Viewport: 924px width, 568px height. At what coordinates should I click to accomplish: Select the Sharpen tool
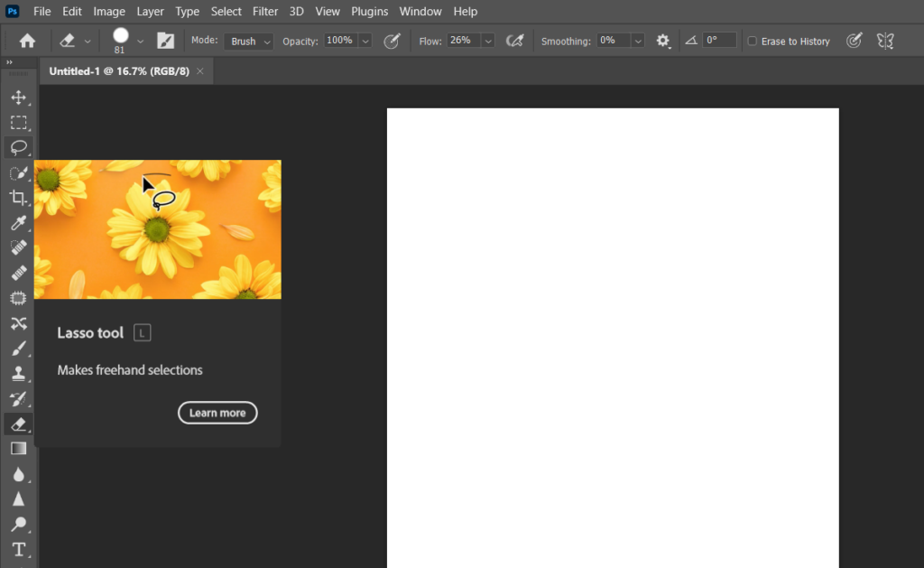click(x=18, y=499)
